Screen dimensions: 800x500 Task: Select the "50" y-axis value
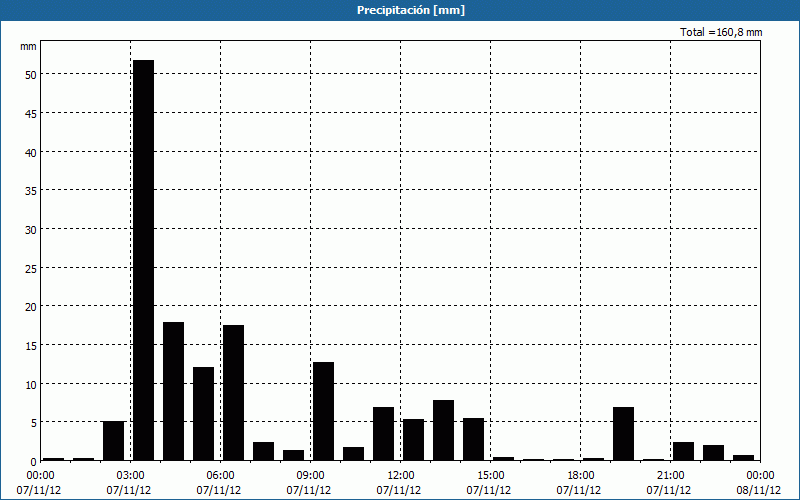pos(31,75)
